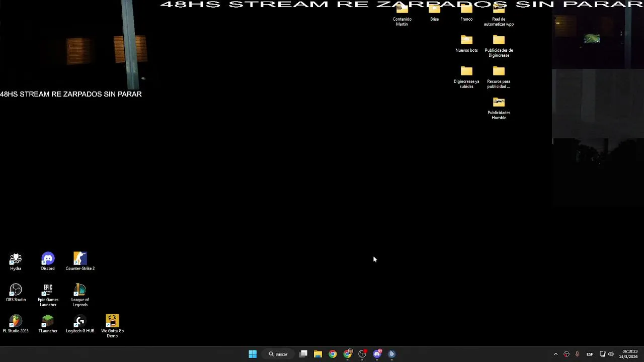Screen dimensions: 644x362
Task: Select the Recuros para publicidad folder
Action: coord(499,77)
